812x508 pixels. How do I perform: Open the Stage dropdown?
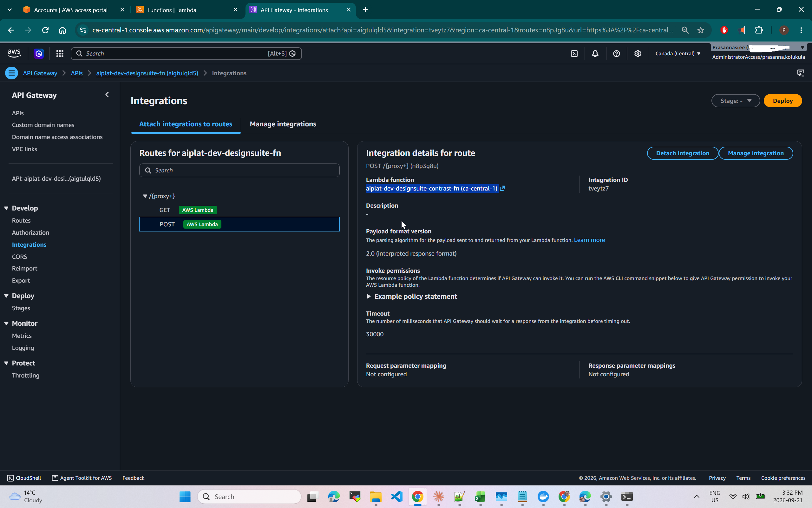(x=736, y=101)
